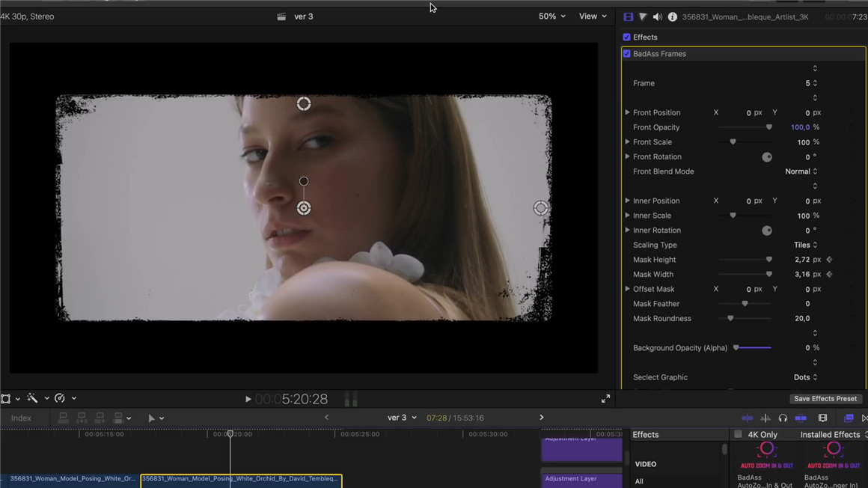Toggle video and audio skimming
This screenshot has width=868, height=488.
coord(747,418)
